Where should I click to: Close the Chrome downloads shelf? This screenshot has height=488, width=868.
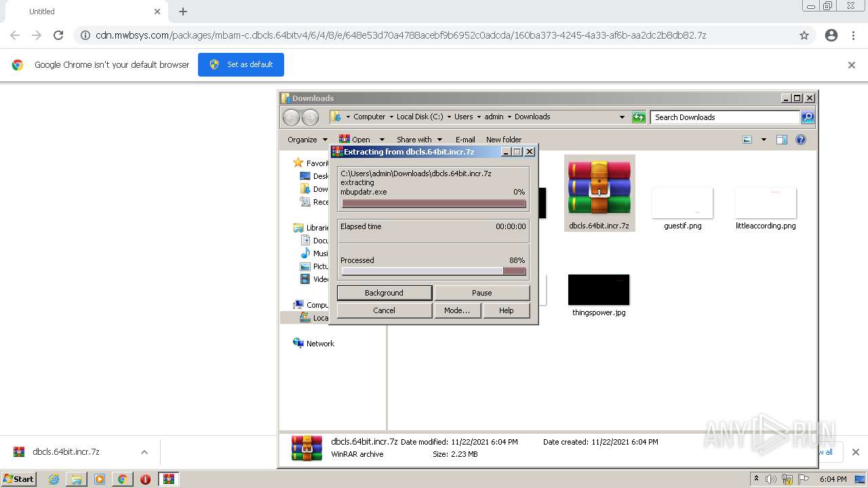(x=855, y=452)
